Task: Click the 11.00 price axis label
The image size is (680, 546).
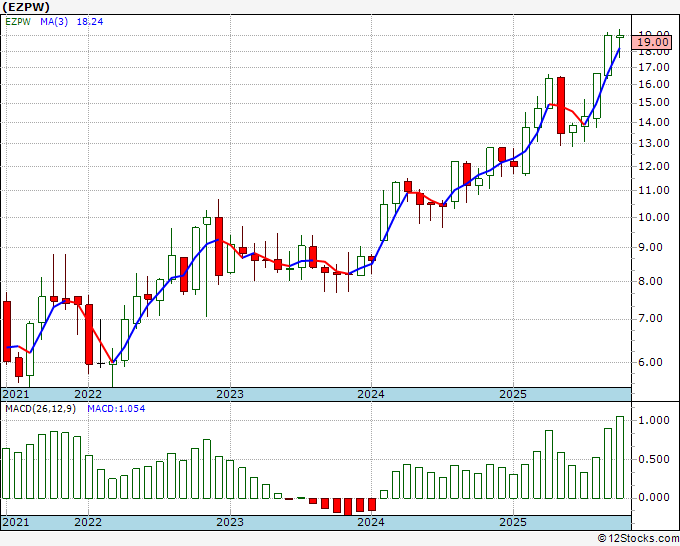Action: (x=654, y=190)
